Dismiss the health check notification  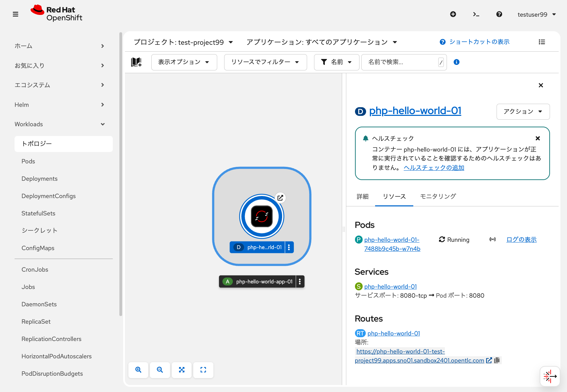tap(538, 138)
